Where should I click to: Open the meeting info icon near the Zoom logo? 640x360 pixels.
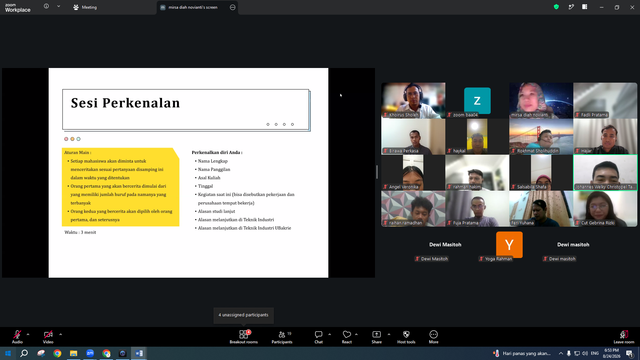point(46,7)
